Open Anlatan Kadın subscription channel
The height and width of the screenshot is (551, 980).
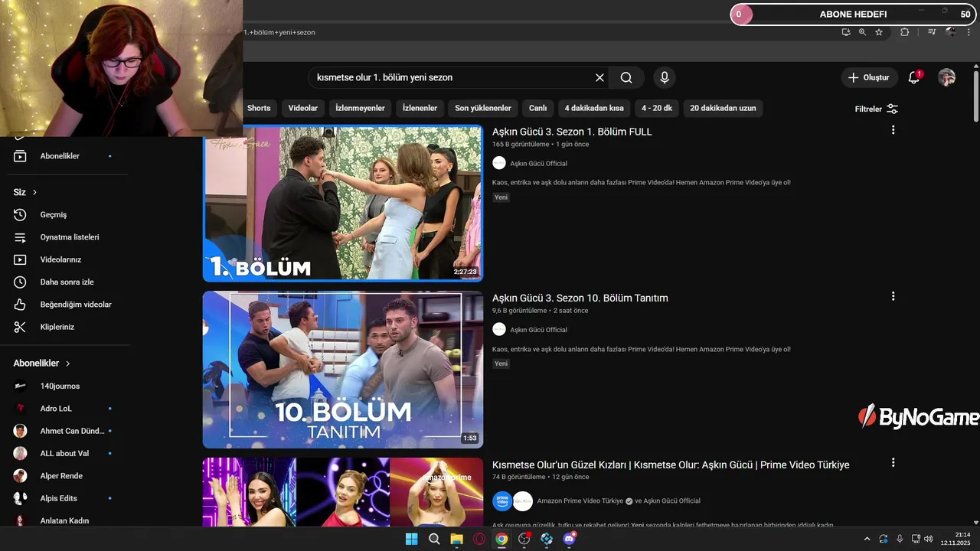tap(65, 520)
